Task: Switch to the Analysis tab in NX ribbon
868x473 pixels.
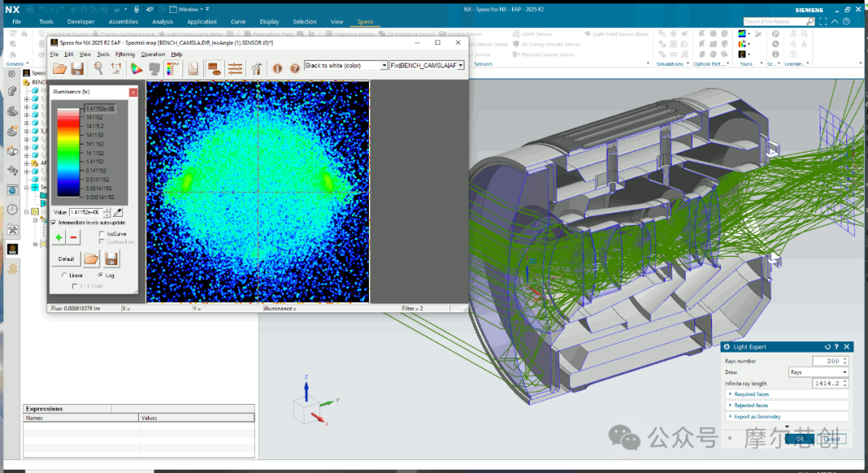Action: (162, 22)
